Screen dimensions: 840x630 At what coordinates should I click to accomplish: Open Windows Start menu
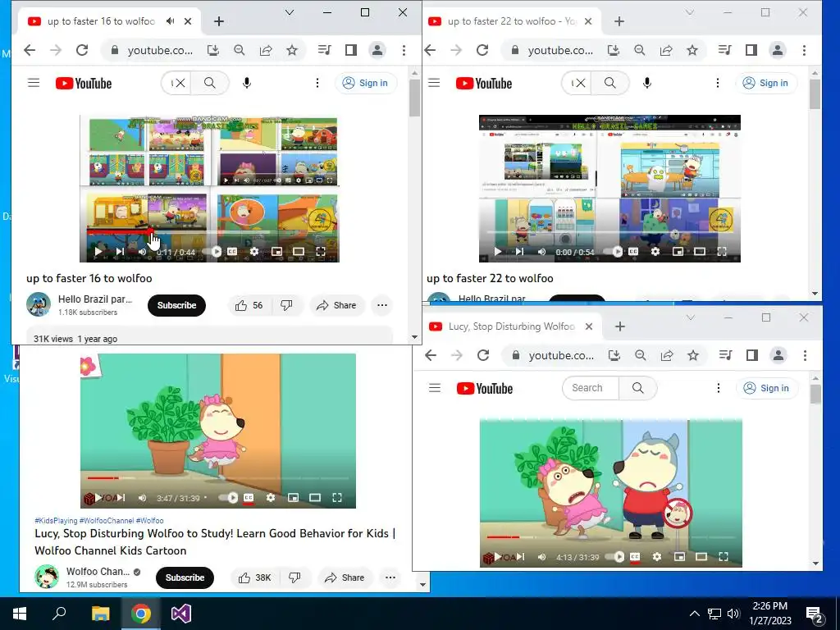click(x=20, y=614)
